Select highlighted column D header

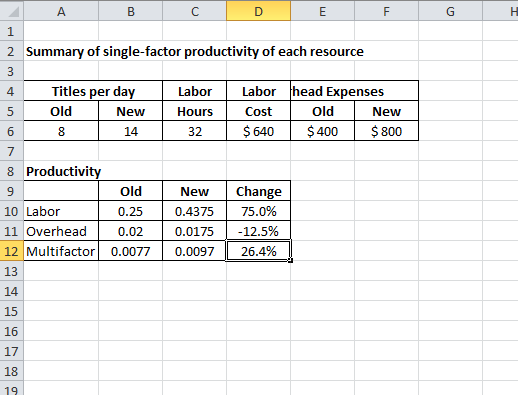coord(259,12)
